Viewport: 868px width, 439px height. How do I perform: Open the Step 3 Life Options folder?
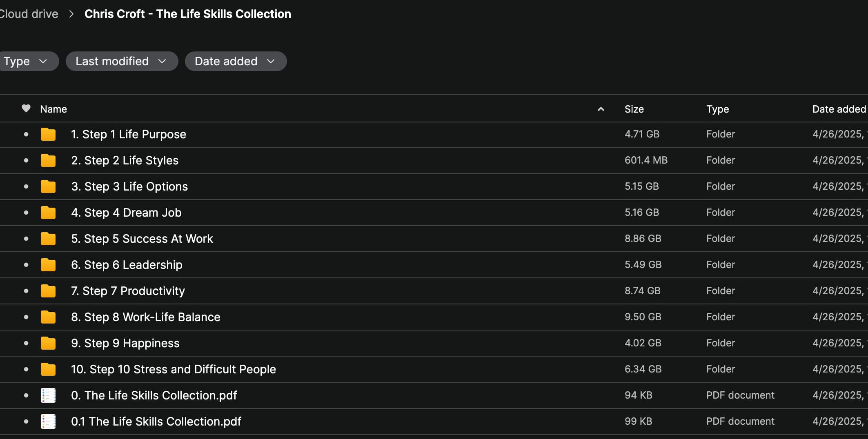129,186
